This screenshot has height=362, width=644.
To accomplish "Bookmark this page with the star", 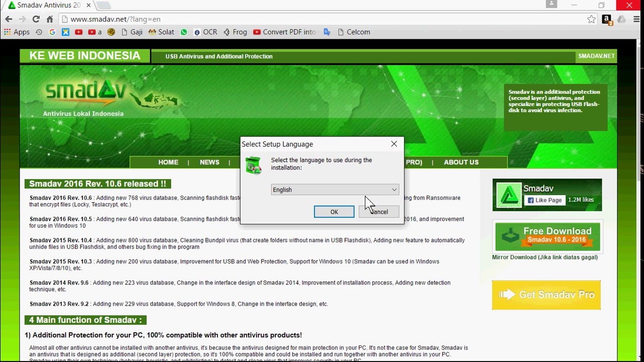I will pyautogui.click(x=591, y=19).
